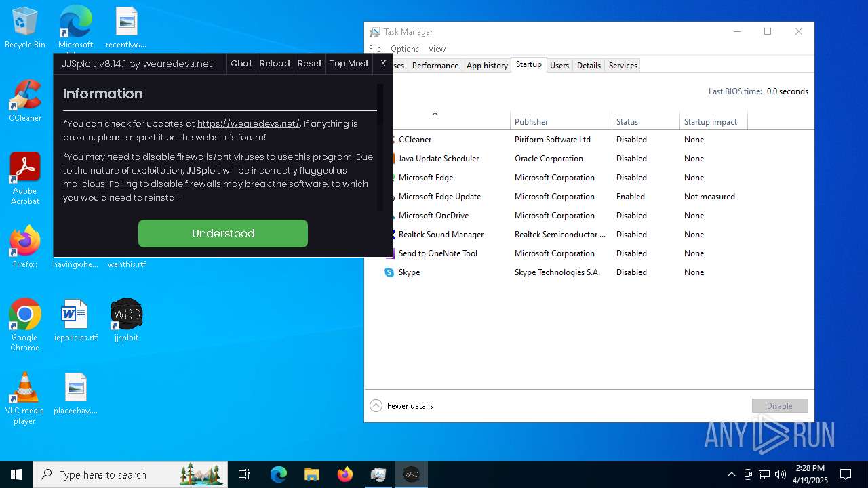Open the Task Manager title bar icon
The width and height of the screenshot is (868, 488).
click(x=375, y=32)
